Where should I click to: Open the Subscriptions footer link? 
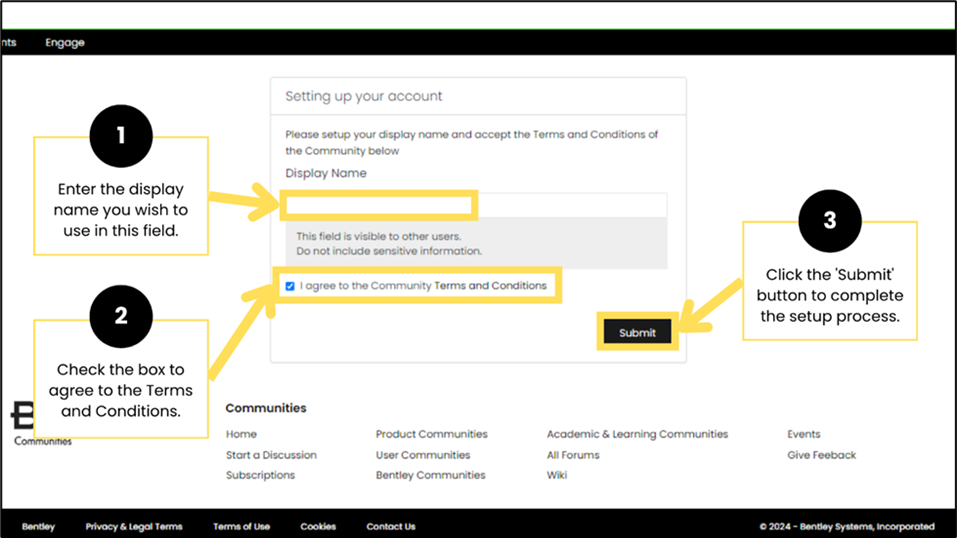pos(260,475)
